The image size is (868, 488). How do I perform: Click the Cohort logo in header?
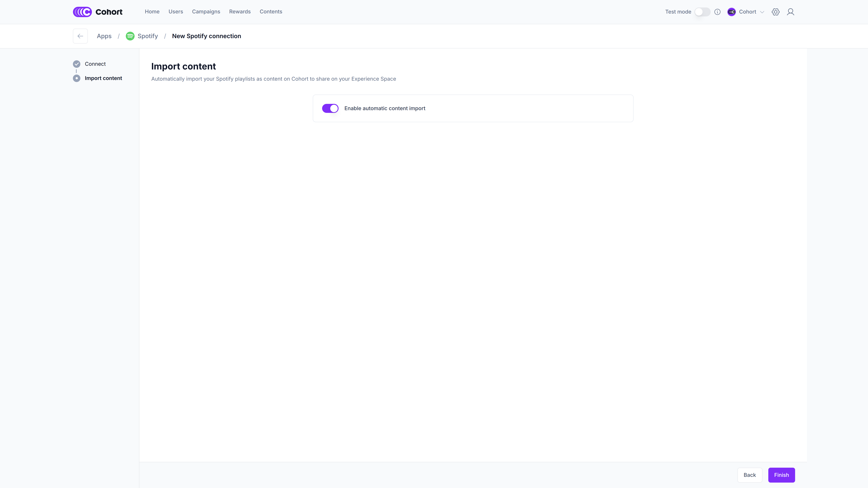point(97,12)
